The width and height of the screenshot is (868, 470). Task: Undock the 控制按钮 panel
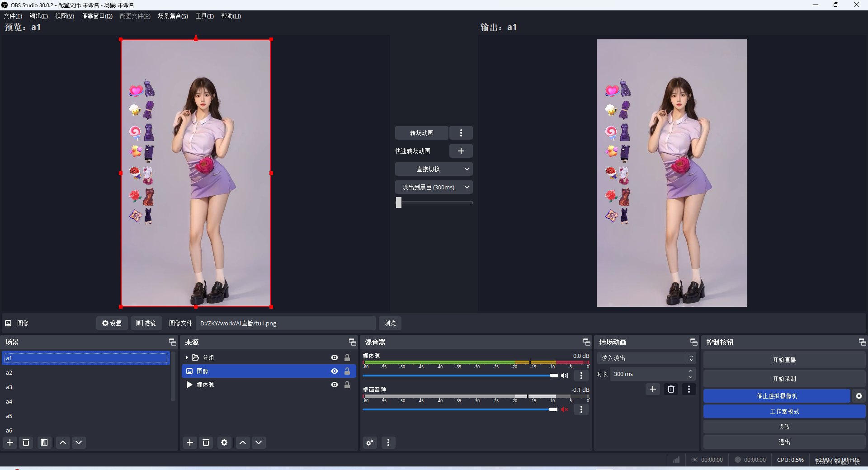coord(862,342)
